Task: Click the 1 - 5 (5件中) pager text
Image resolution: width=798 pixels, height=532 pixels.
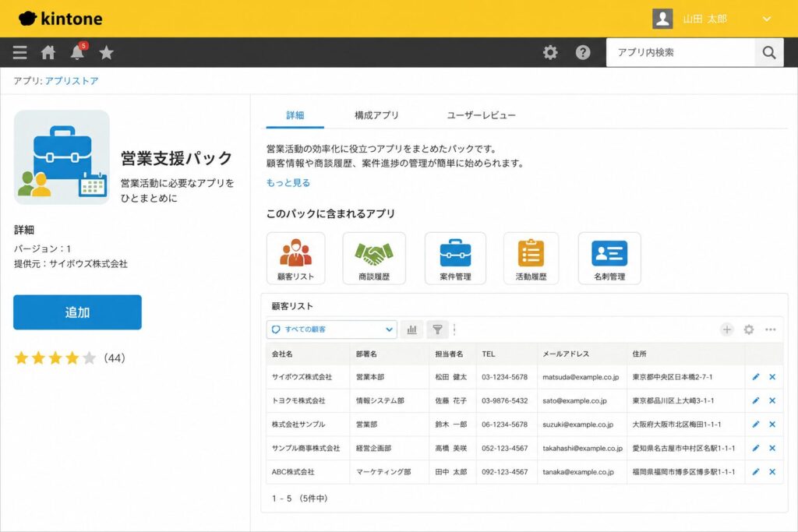Action: pos(300,499)
